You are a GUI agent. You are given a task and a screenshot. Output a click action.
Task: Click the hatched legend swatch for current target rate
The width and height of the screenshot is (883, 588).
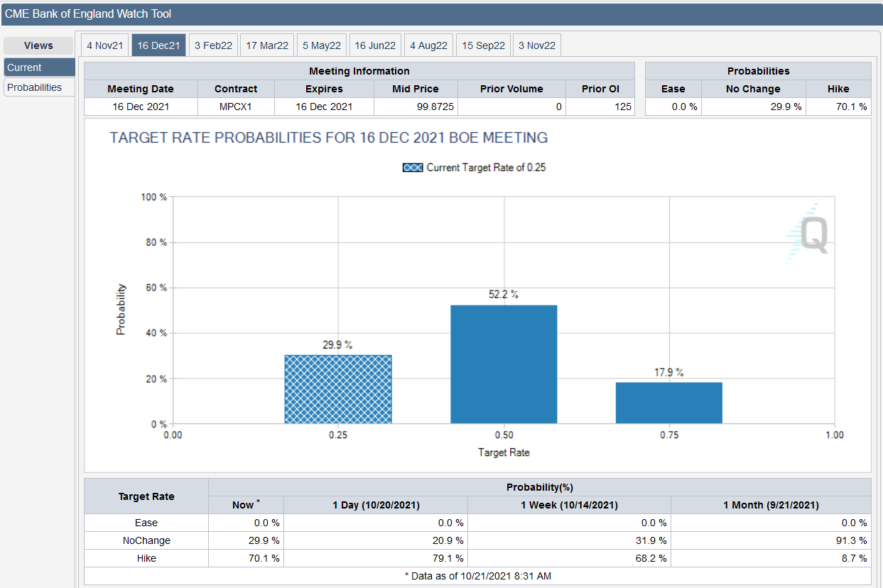[412, 168]
